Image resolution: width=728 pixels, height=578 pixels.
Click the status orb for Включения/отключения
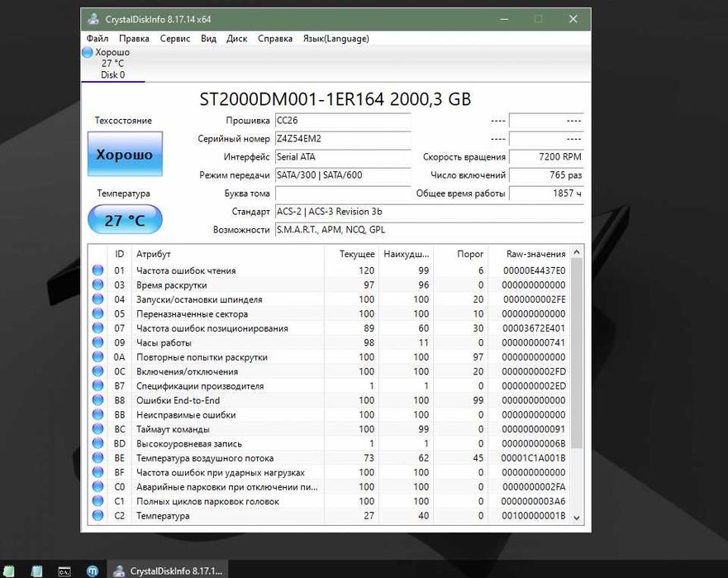(98, 370)
